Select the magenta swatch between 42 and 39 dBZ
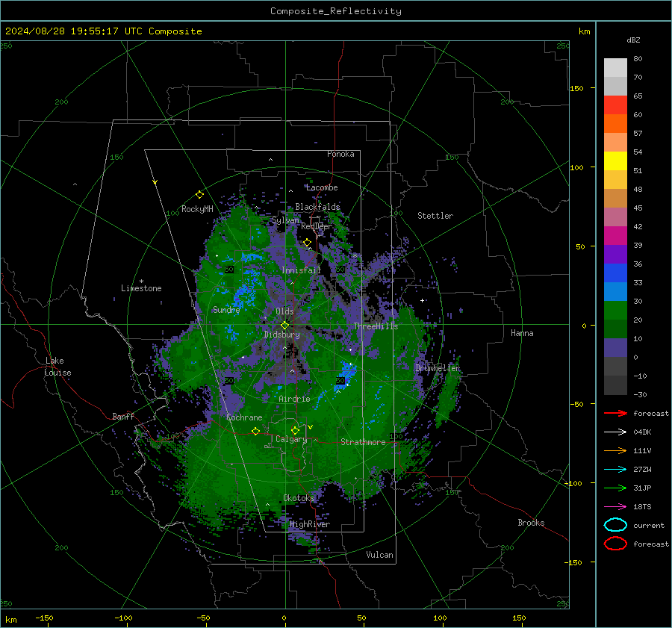The image size is (672, 628). pyautogui.click(x=615, y=235)
